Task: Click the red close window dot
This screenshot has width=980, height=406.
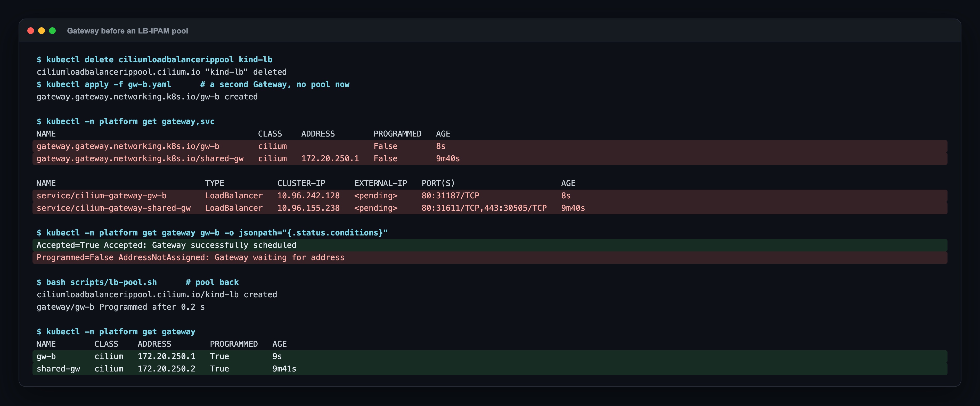Action: 31,31
